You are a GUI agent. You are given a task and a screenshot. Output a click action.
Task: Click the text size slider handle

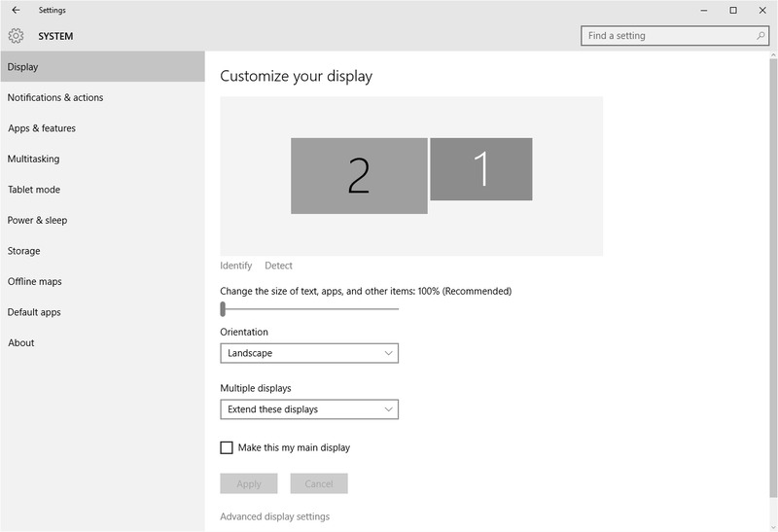(x=223, y=308)
